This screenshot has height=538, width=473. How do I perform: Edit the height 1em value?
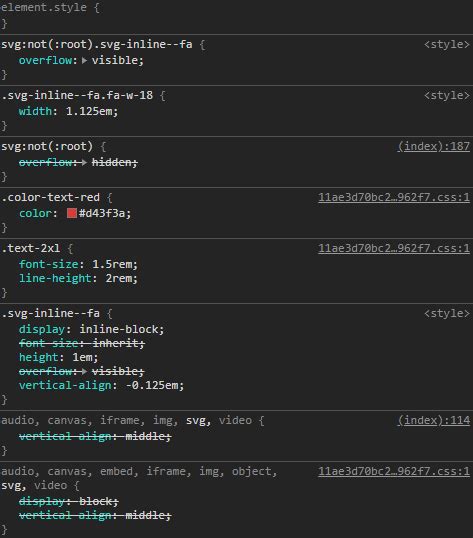85,357
